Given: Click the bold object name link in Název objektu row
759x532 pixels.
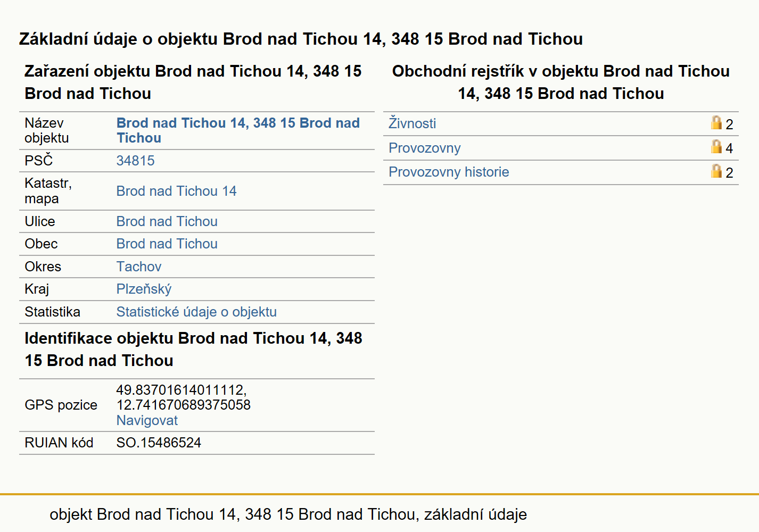Looking at the screenshot, I should (238, 130).
